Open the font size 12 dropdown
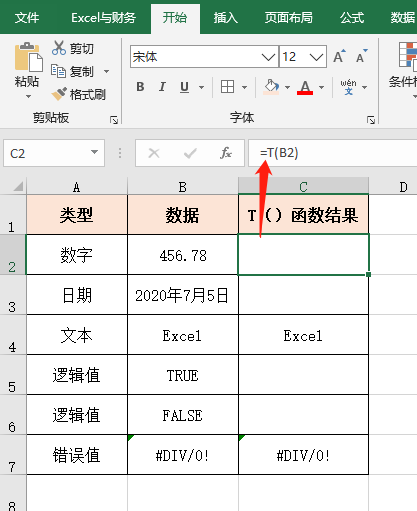Image resolution: width=417 pixels, height=511 pixels. click(316, 57)
